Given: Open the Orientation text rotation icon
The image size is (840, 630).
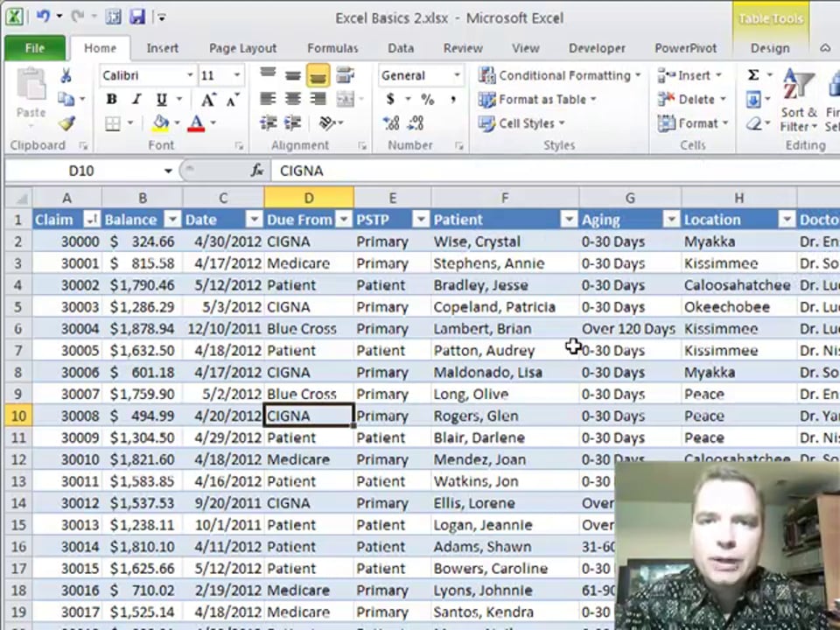Looking at the screenshot, I should click(x=327, y=123).
